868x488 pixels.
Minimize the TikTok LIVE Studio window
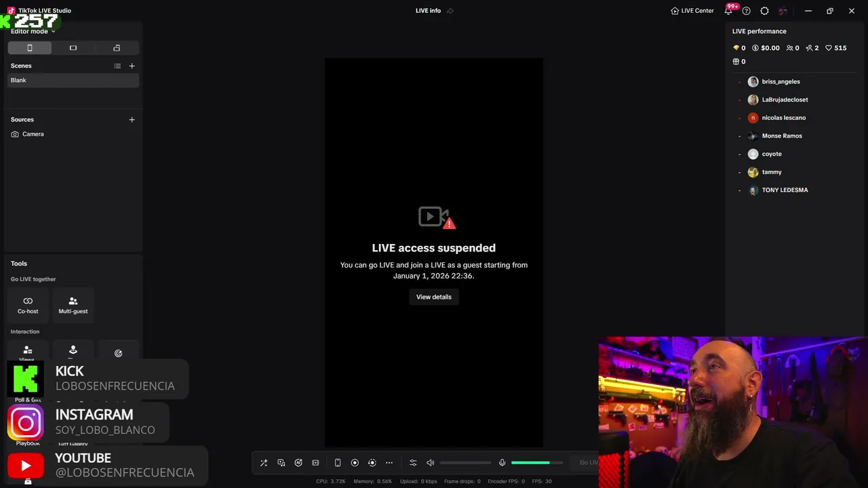(808, 11)
